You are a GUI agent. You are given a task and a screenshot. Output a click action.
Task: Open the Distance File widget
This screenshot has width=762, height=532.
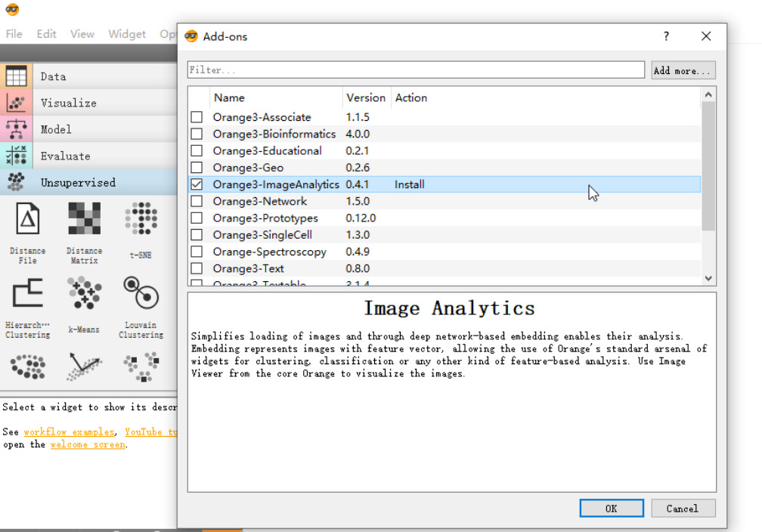coord(28,232)
